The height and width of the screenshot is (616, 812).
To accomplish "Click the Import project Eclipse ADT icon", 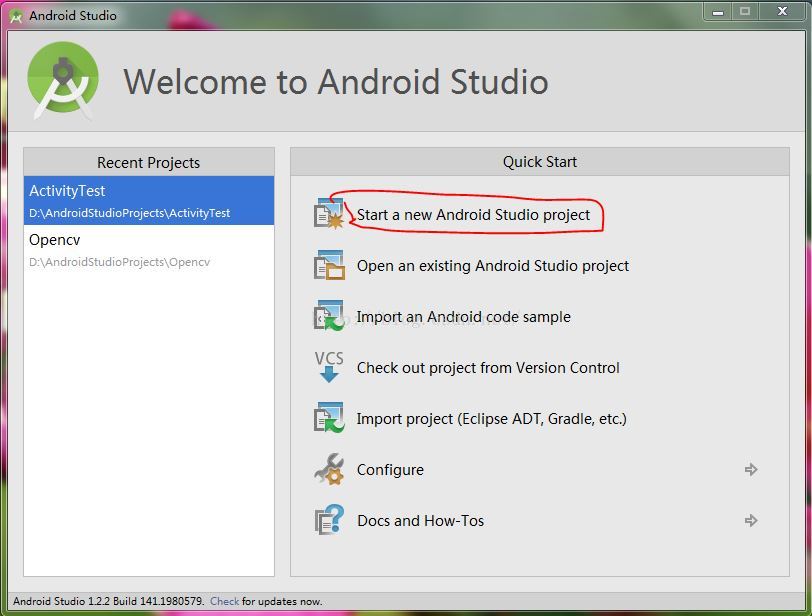I will click(329, 418).
